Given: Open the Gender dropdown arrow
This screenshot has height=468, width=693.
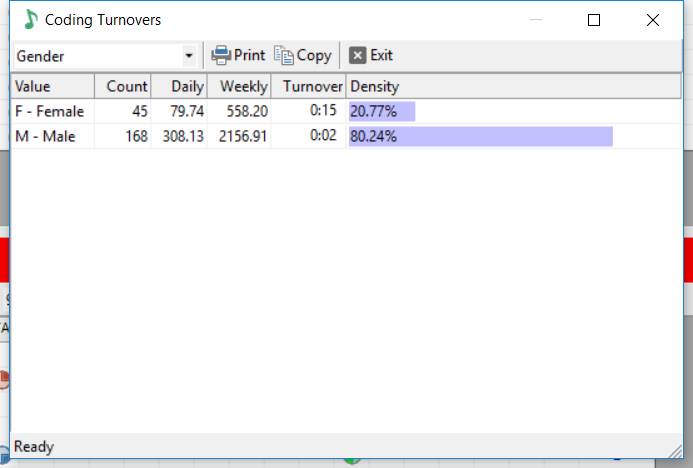Looking at the screenshot, I should tap(189, 56).
